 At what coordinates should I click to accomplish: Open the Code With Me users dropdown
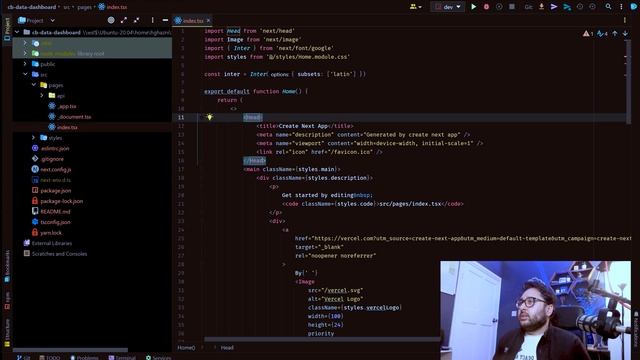pyautogui.click(x=416, y=7)
